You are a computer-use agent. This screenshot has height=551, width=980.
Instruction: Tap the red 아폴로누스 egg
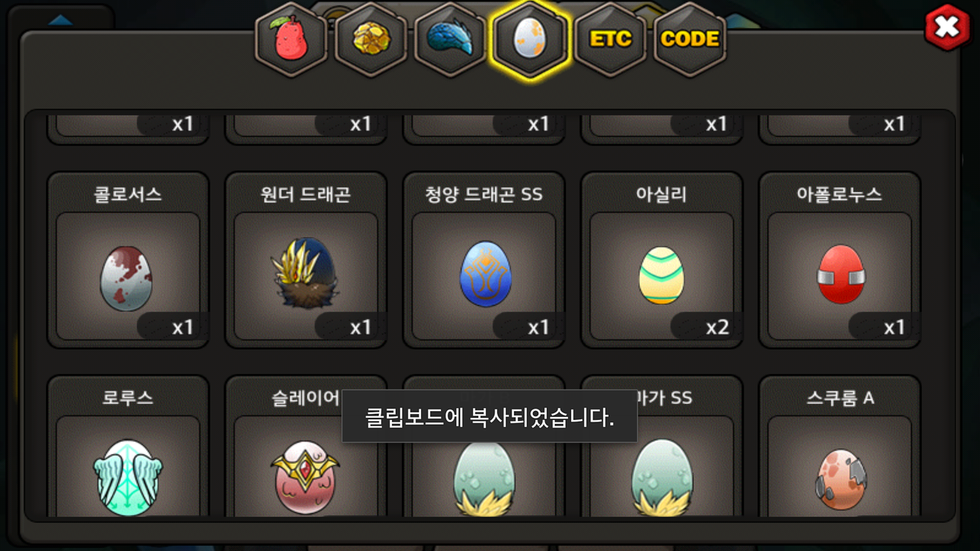coord(840,277)
